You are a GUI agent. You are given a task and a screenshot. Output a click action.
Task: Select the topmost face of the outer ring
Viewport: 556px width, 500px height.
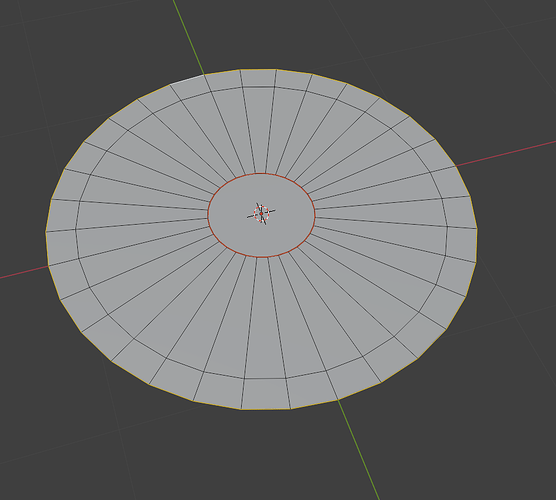pyautogui.click(x=258, y=78)
